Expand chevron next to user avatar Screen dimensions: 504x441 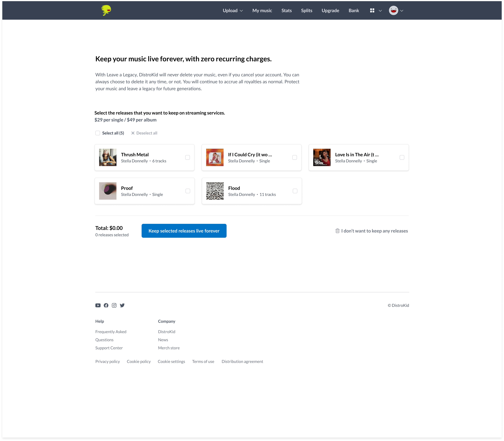click(402, 11)
